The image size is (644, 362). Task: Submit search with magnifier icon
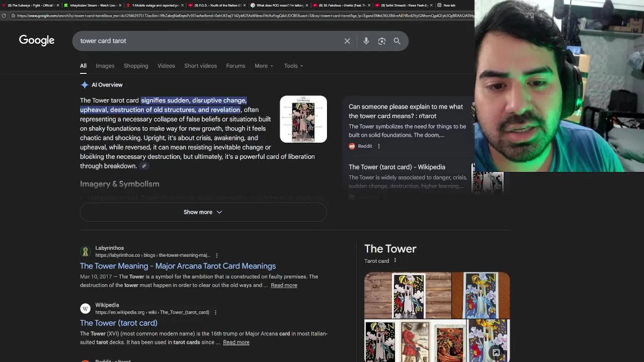click(397, 41)
